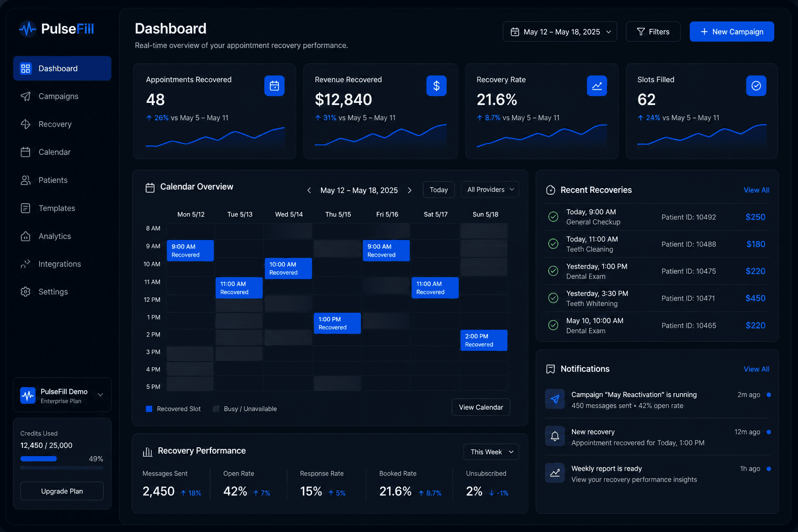This screenshot has height=532, width=798.
Task: Click check icon for Patient ID 10465 recovery
Action: pos(553,325)
